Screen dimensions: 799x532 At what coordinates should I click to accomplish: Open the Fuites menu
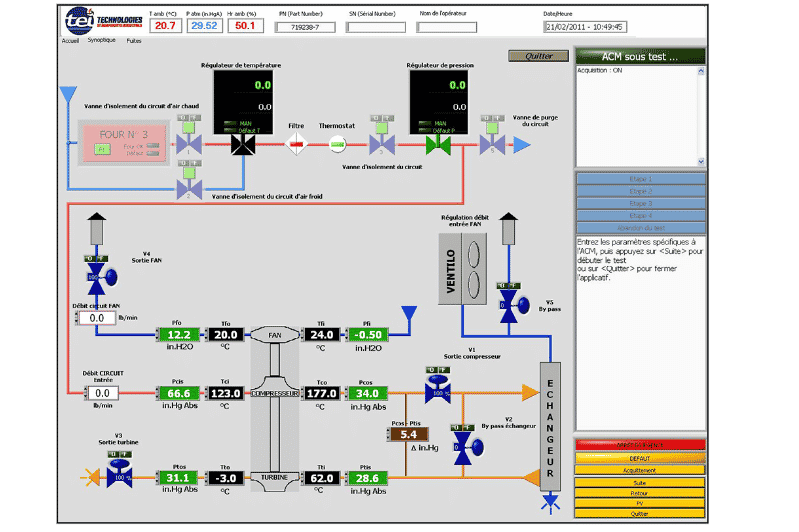click(134, 41)
